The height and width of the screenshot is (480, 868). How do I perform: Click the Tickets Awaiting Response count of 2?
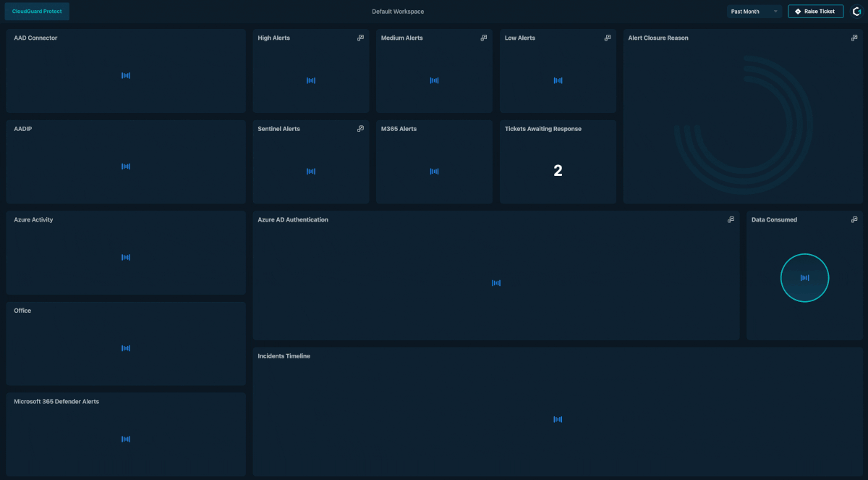pos(558,171)
